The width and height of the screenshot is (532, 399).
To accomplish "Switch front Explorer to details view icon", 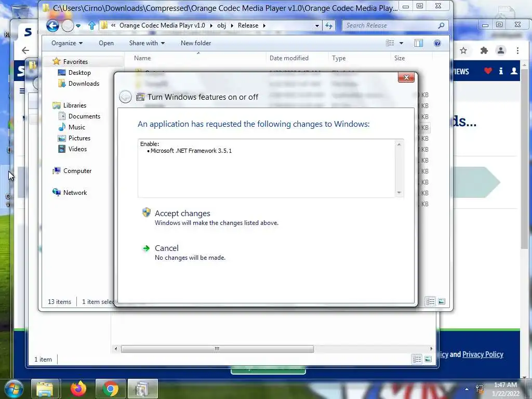I will click(430, 301).
